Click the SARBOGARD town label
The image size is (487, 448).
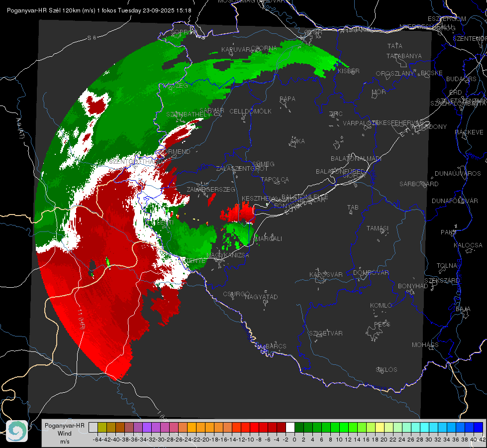[x=419, y=184]
